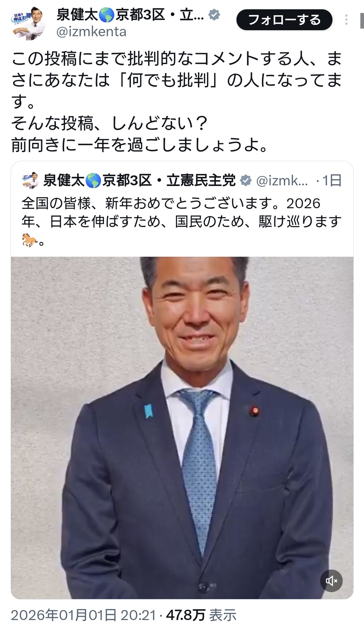Click the 2026年01月01日 20:21 post timestamp
This screenshot has height=628, width=364.
pos(83,615)
